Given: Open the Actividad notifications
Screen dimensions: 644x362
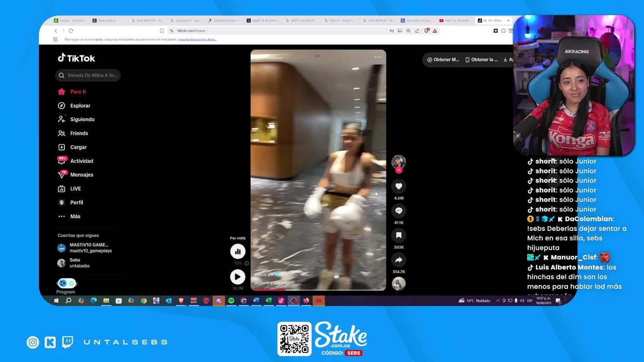Looking at the screenshot, I should click(x=75, y=161).
